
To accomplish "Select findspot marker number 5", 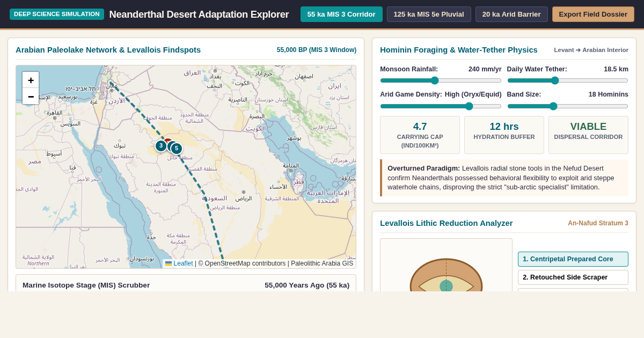I will [x=177, y=149].
